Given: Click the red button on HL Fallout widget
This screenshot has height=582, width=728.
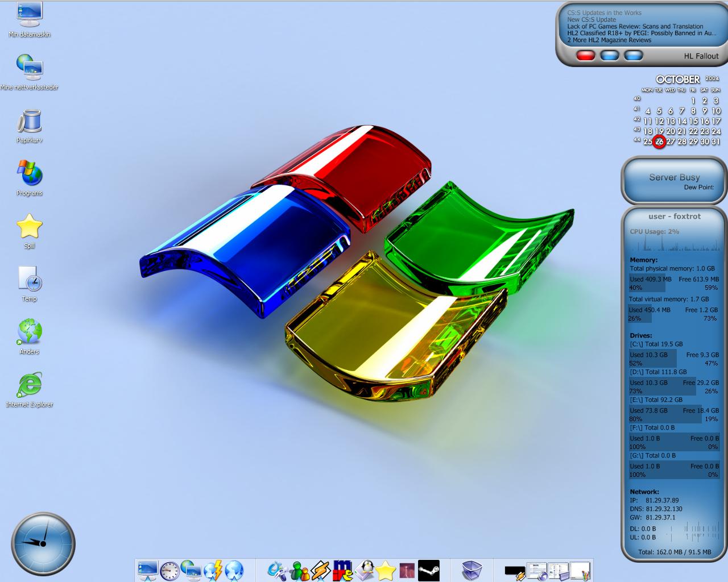Looking at the screenshot, I should [x=585, y=56].
